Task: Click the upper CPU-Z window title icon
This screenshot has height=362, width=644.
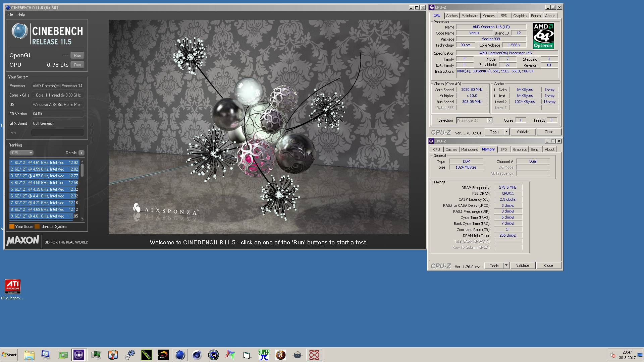Action: click(x=432, y=7)
